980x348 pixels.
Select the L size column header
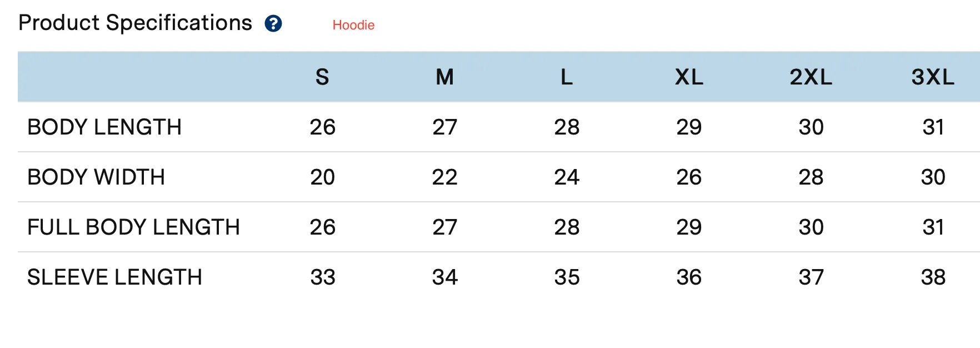point(567,77)
